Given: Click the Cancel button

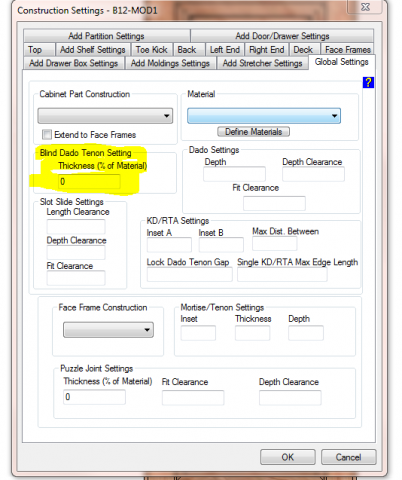Looking at the screenshot, I should pos(348,457).
